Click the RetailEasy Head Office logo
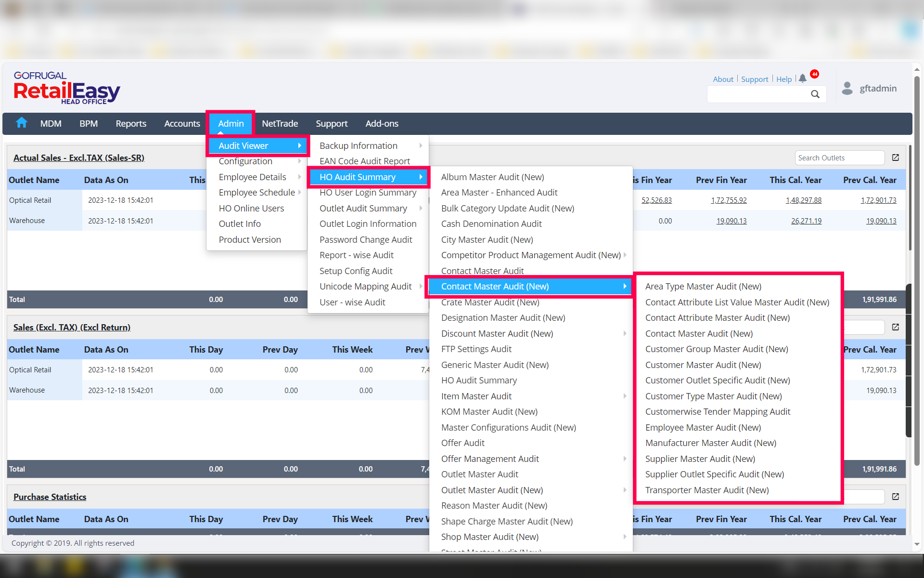 (67, 89)
